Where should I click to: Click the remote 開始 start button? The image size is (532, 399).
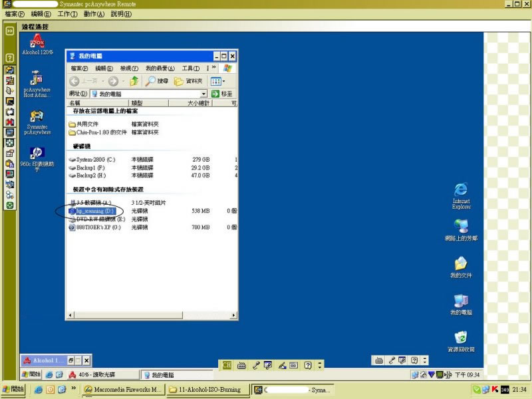[x=31, y=374]
